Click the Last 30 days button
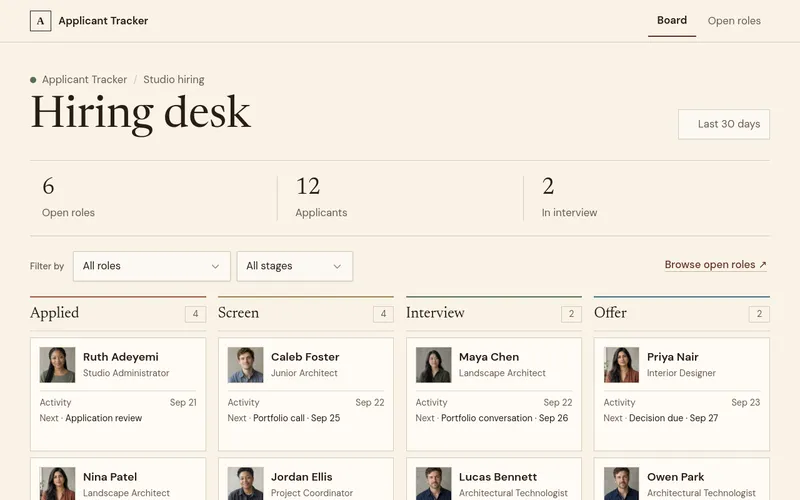This screenshot has height=500, width=800. pyautogui.click(x=723, y=124)
